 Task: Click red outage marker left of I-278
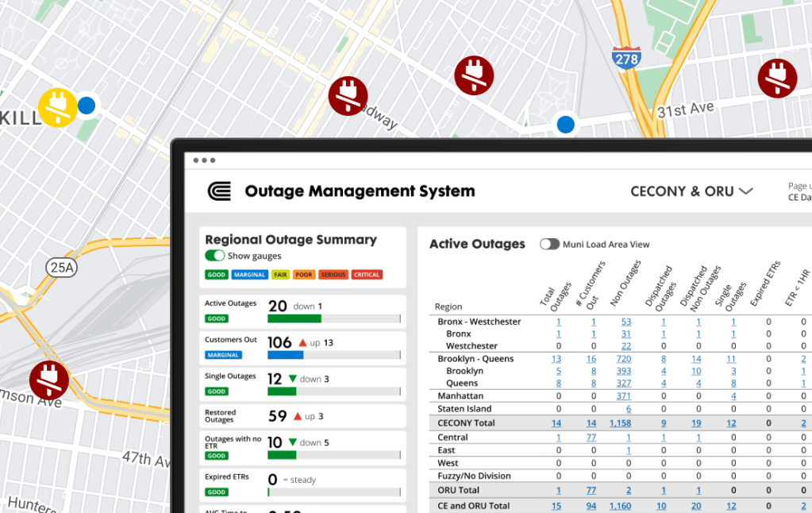(x=474, y=76)
